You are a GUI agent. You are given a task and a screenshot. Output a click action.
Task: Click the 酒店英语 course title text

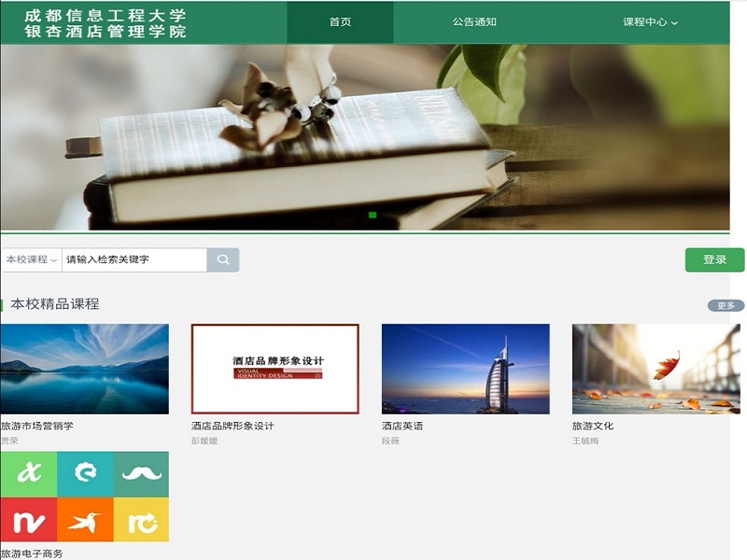(x=402, y=426)
